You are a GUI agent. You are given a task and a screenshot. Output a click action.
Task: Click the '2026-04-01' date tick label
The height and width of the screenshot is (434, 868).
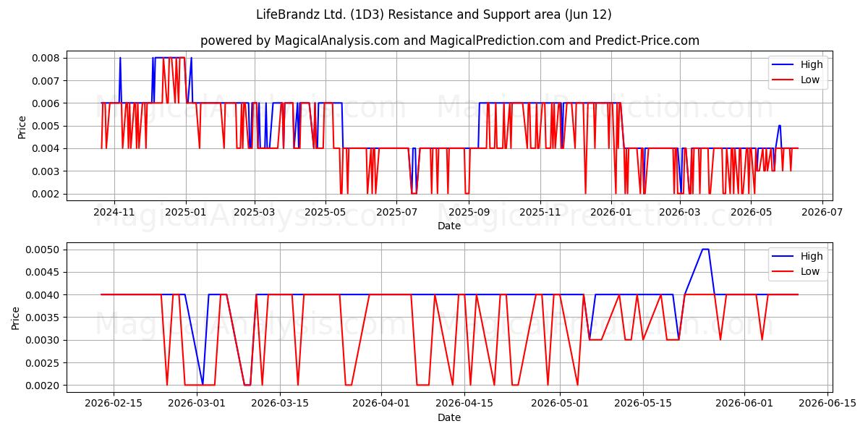tap(381, 404)
